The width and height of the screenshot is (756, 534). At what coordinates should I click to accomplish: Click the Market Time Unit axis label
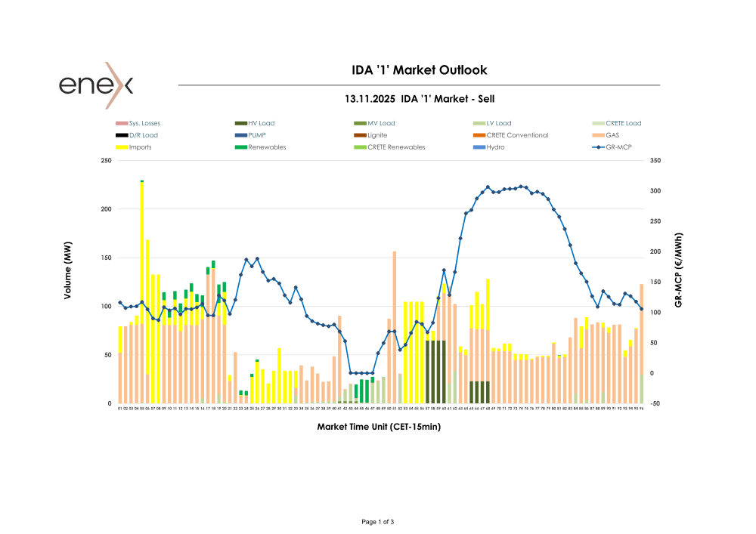(378, 427)
